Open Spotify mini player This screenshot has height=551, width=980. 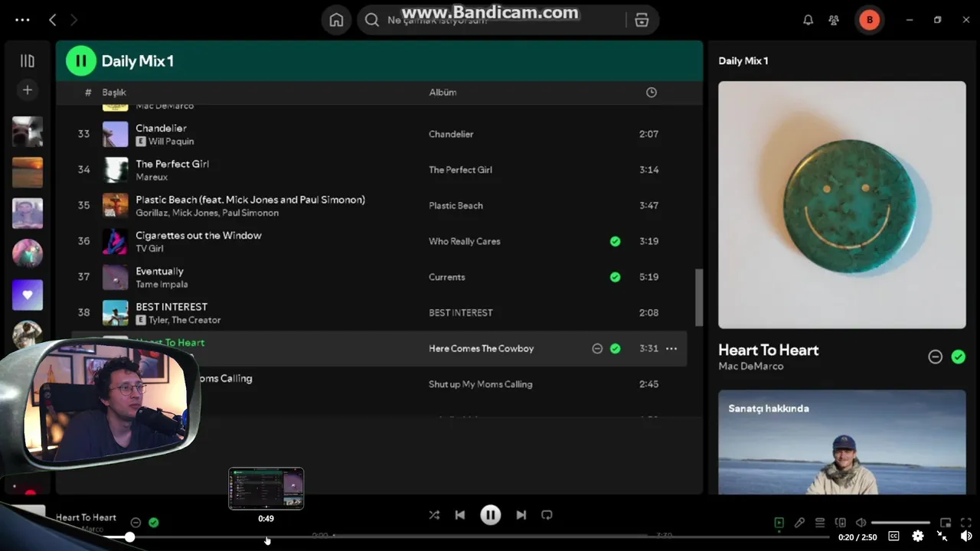(946, 523)
